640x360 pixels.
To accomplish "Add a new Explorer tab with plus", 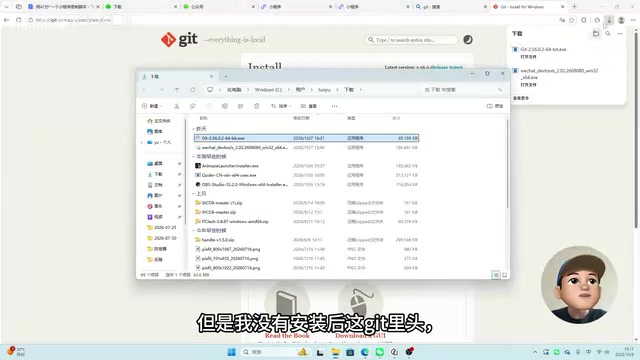I will 226,76.
